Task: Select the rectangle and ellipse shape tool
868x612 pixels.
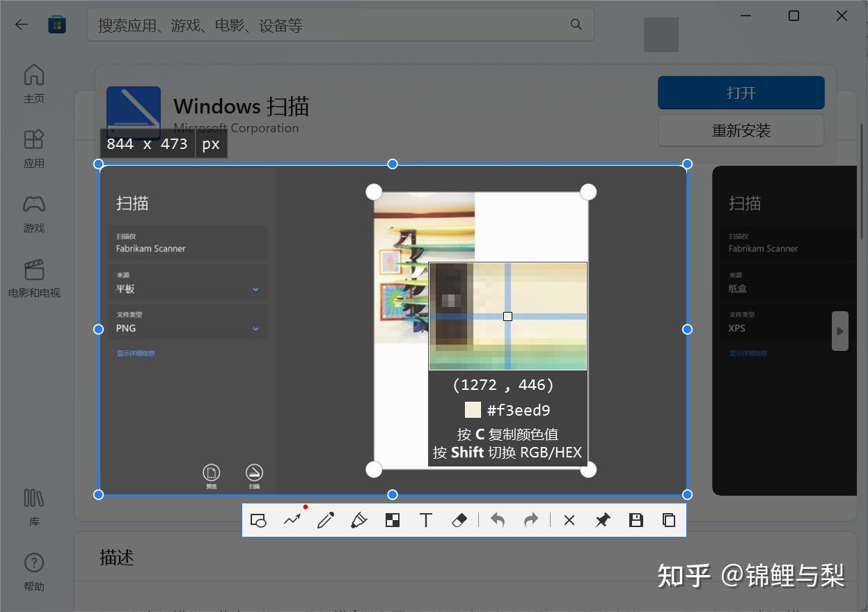Action: [258, 520]
